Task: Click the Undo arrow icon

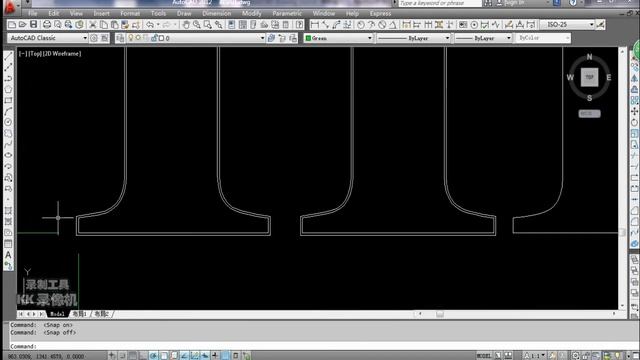Action: point(150,25)
